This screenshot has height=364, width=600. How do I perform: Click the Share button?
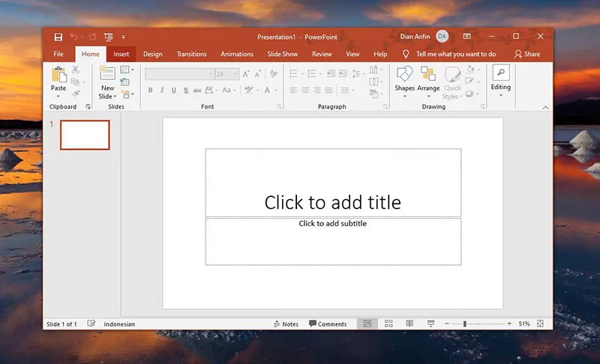pos(526,54)
